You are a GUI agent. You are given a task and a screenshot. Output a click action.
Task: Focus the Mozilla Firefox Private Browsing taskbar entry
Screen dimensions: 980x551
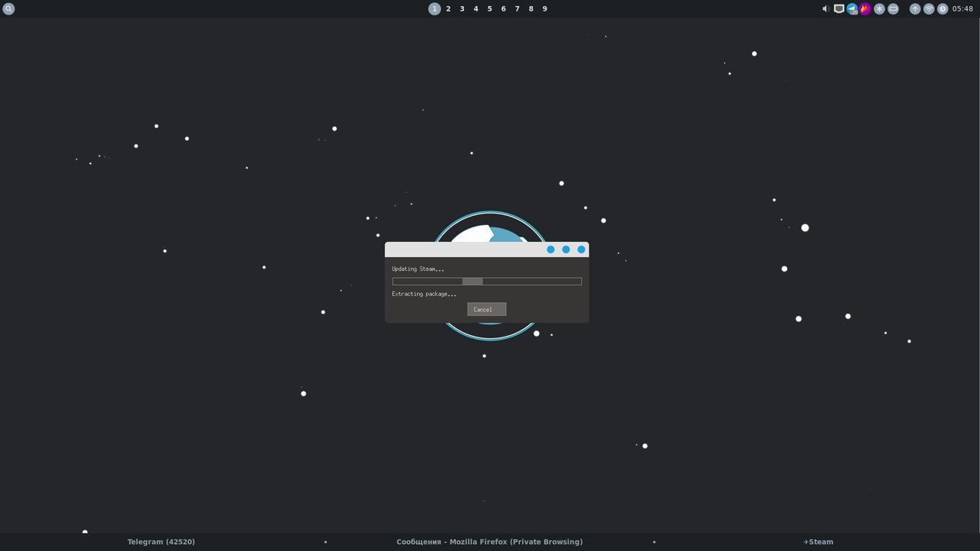[x=490, y=542]
